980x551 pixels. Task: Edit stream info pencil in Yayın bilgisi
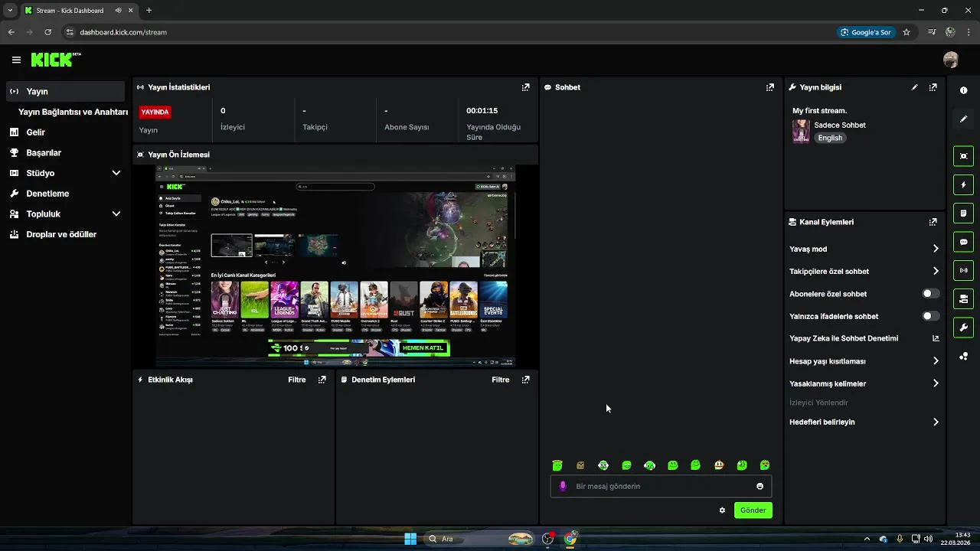(914, 87)
